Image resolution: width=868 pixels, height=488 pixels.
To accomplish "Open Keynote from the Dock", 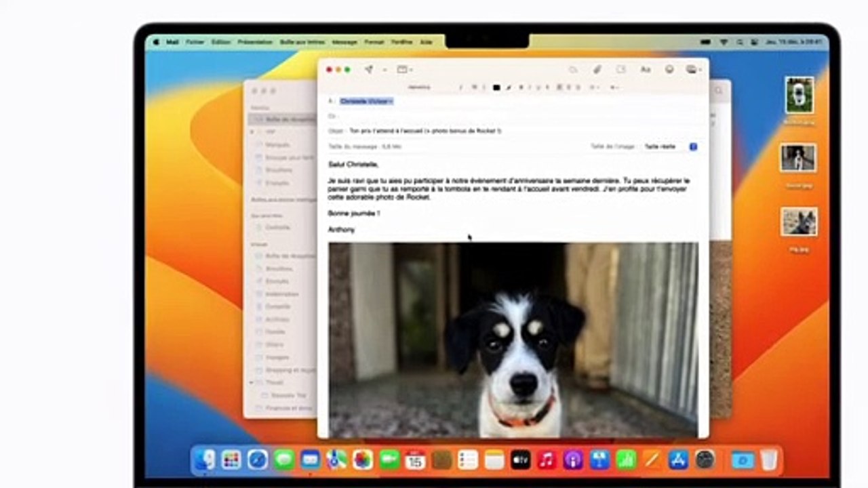I will point(599,460).
